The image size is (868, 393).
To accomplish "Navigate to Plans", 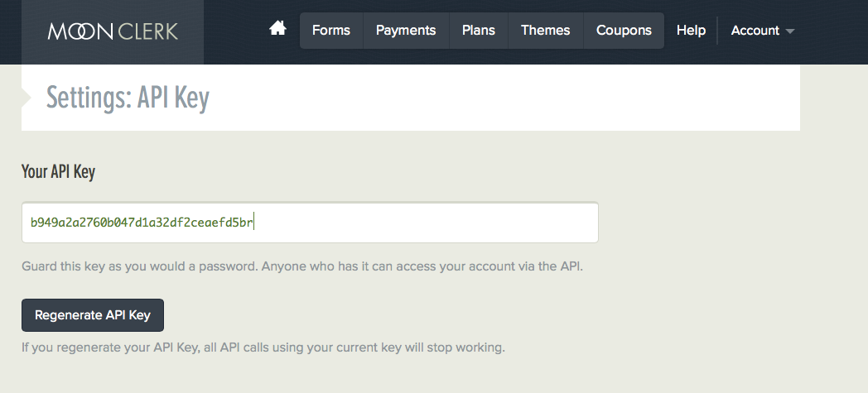I will [478, 31].
